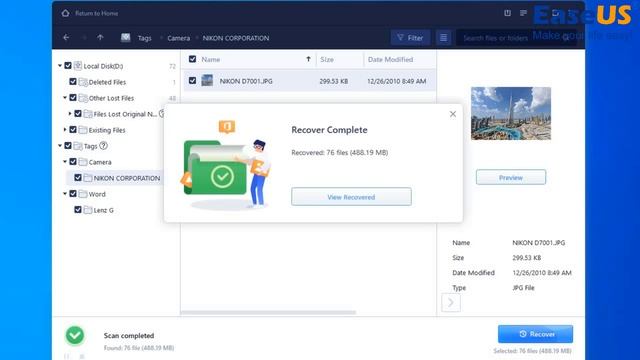Click the Local Disk(D:) drive icon
640x360 pixels.
[x=78, y=66]
